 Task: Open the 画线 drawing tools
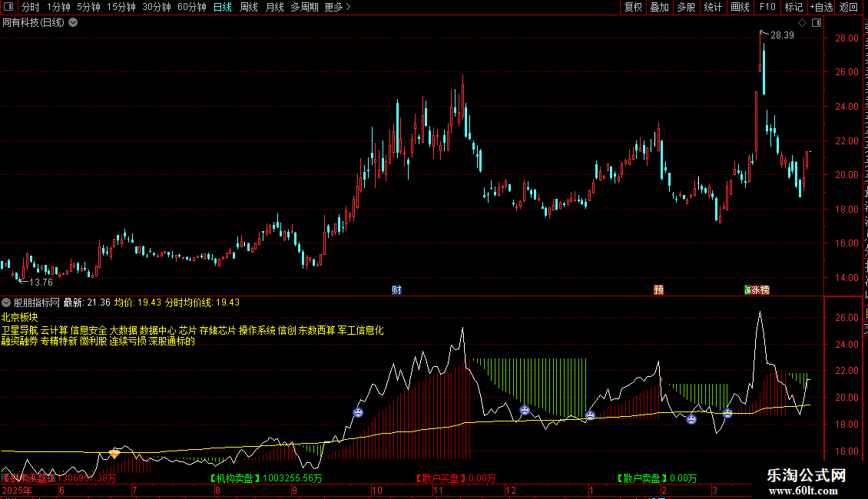click(x=740, y=7)
